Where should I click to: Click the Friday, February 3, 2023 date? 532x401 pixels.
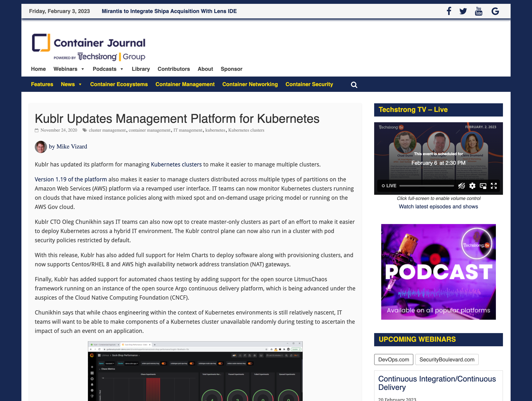59,11
